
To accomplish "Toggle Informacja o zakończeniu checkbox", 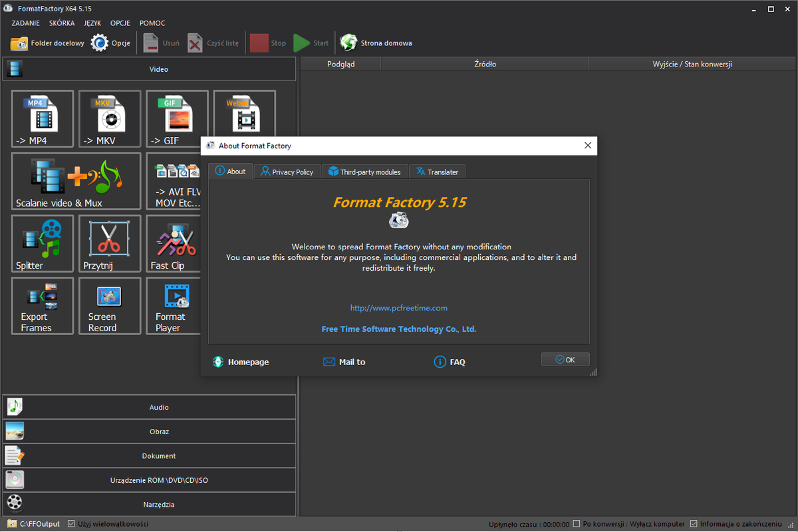I will [694, 523].
